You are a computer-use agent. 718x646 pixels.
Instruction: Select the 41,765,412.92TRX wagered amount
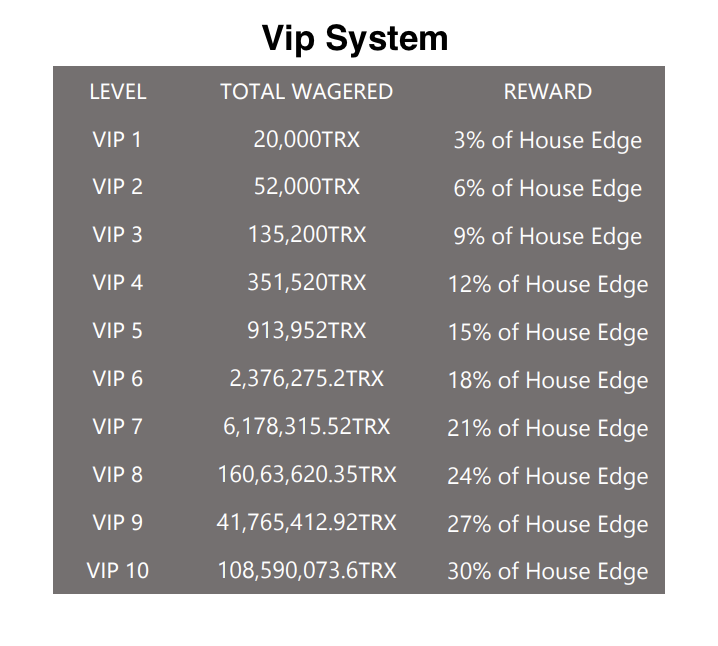tap(306, 523)
